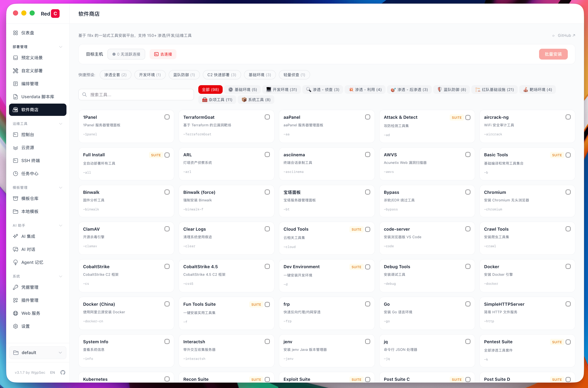This screenshot has width=588, height=388.
Task: Enable the Attack & Detect suite checkbox
Action: [x=468, y=117]
